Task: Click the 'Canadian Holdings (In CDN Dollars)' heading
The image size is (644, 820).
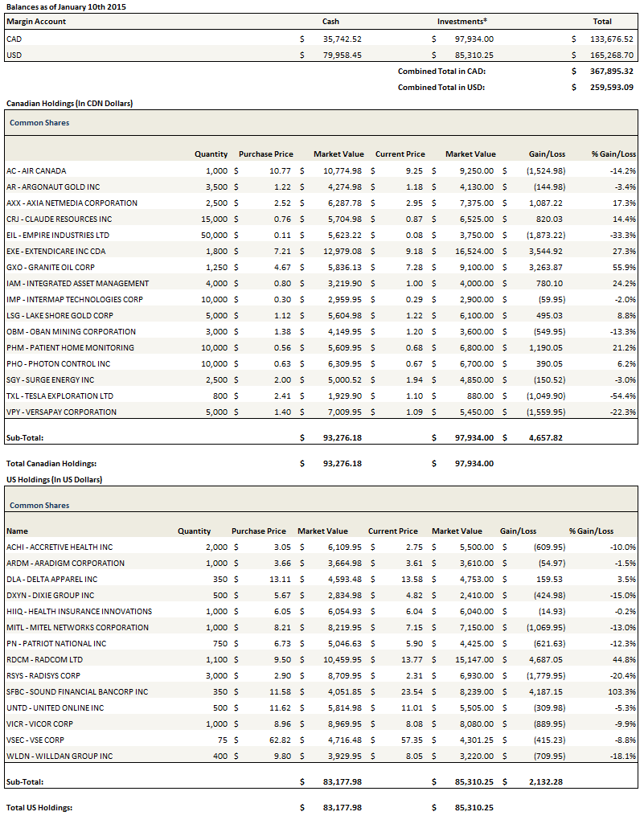Action: (69, 104)
